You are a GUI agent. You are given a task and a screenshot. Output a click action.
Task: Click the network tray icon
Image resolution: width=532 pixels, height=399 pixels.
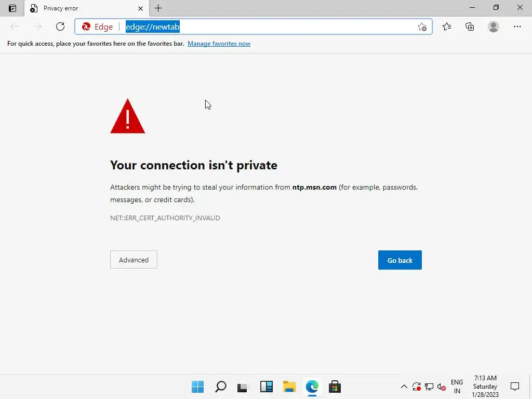[429, 387]
